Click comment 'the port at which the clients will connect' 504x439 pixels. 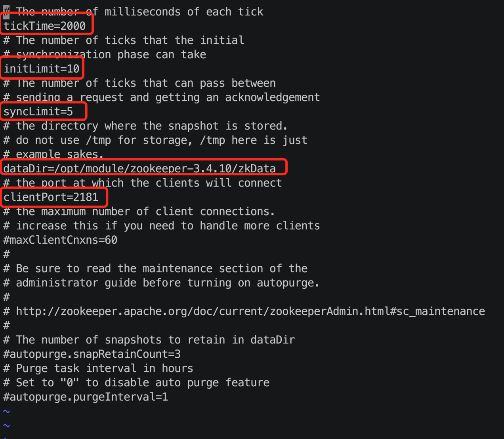[143, 183]
